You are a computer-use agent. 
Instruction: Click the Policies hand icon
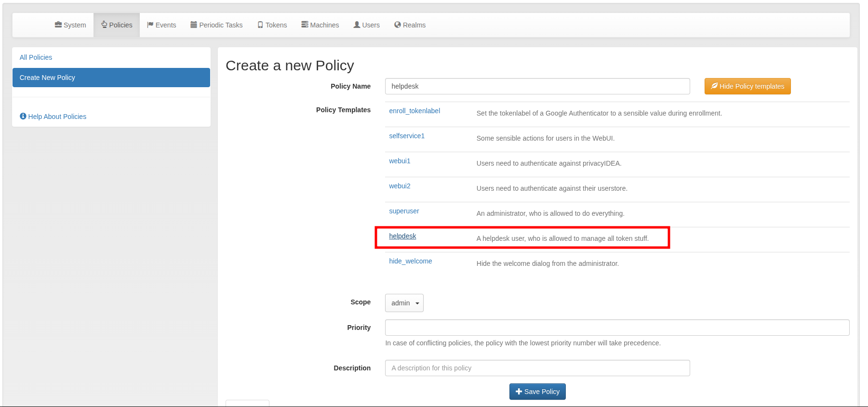(104, 25)
